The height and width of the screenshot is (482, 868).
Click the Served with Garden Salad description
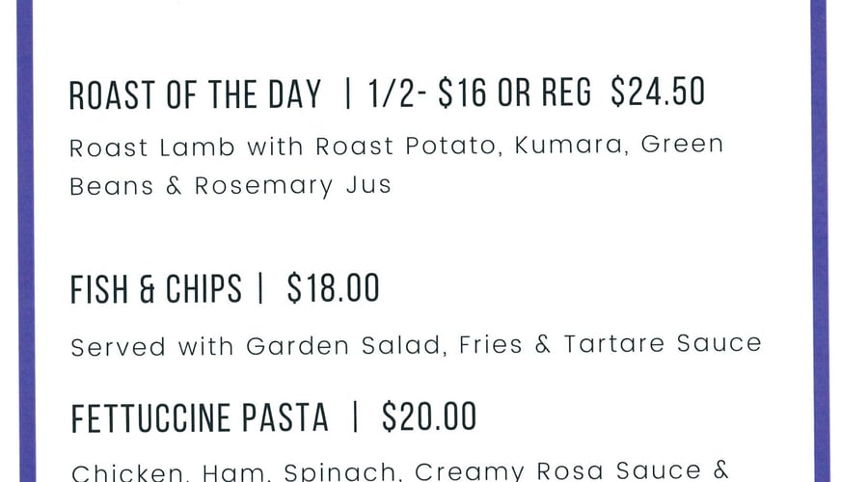coord(417,346)
